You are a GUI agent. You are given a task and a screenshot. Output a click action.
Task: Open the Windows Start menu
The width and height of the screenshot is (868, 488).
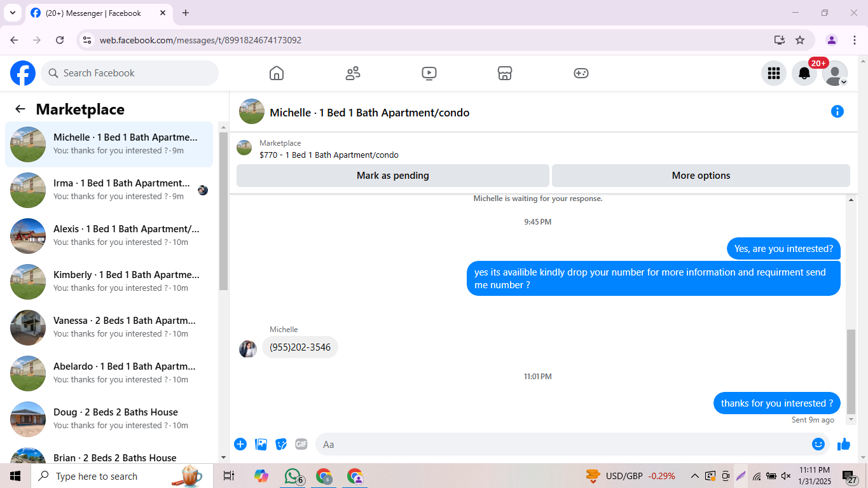[x=15, y=476]
